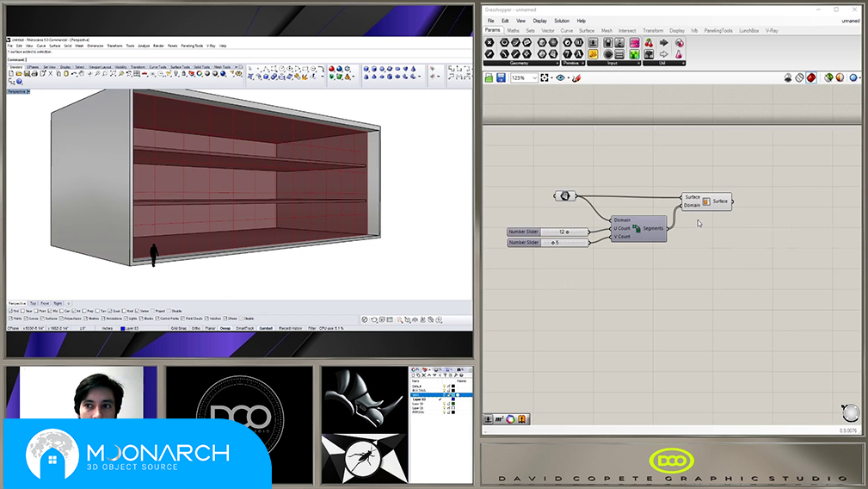Open the Surface menu in Rhino menu bar
The height and width of the screenshot is (489, 868).
point(55,46)
